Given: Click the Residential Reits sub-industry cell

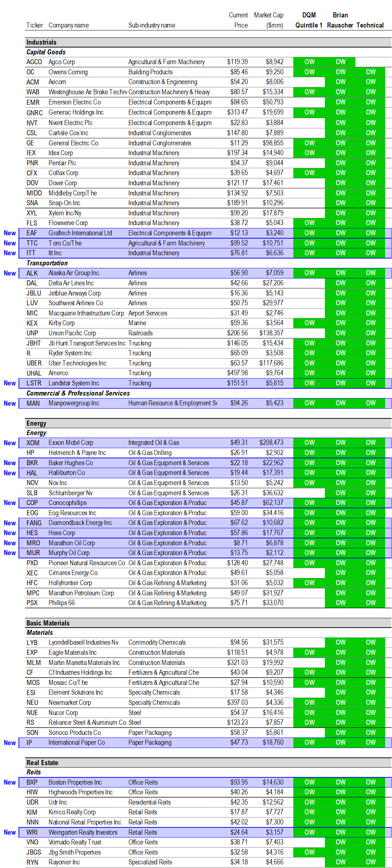Looking at the screenshot, I should coord(150,802).
